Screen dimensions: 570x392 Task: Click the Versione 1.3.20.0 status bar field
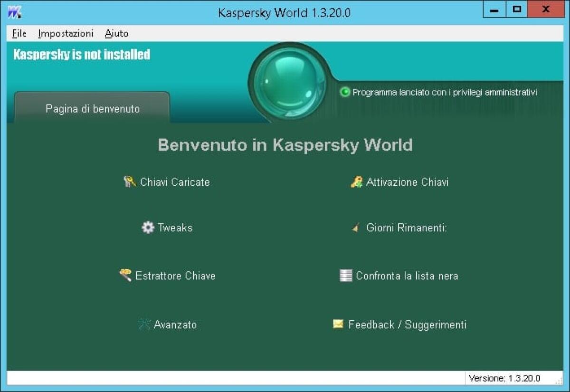pyautogui.click(x=504, y=378)
